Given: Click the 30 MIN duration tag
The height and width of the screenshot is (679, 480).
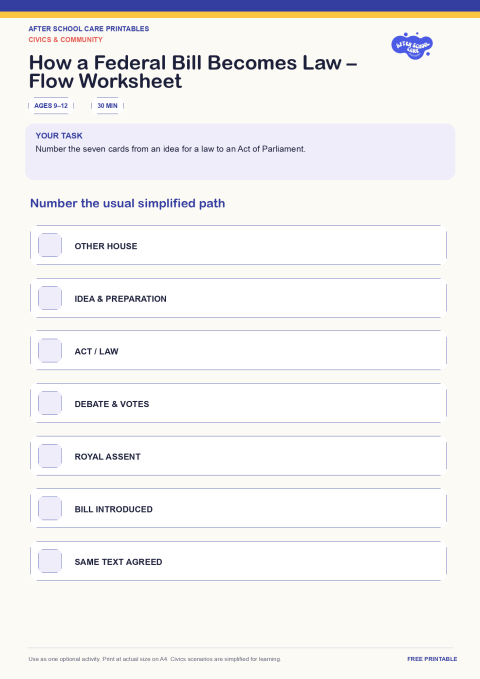Looking at the screenshot, I should 107,106.
